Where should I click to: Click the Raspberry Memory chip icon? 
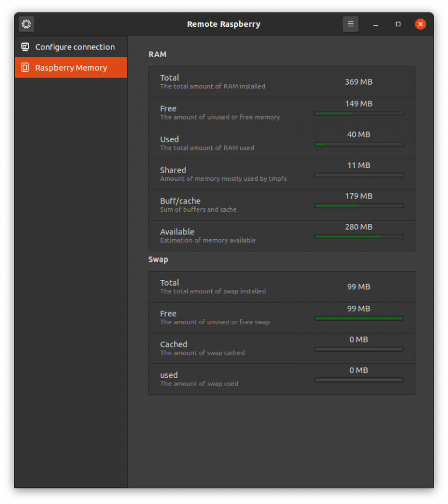point(25,68)
